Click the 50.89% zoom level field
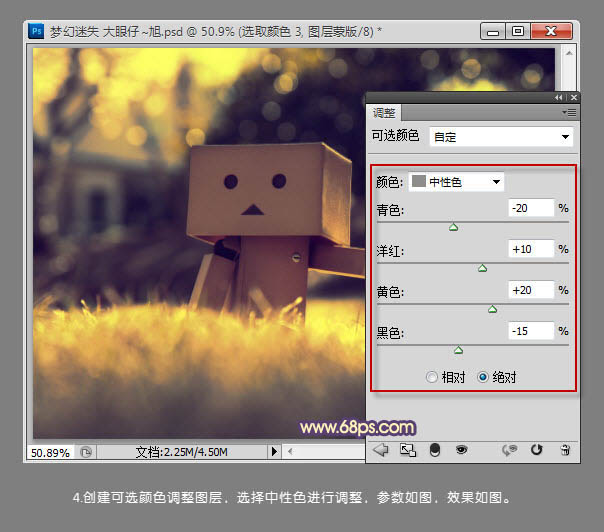Screen dimensions: 604x532 50,452
